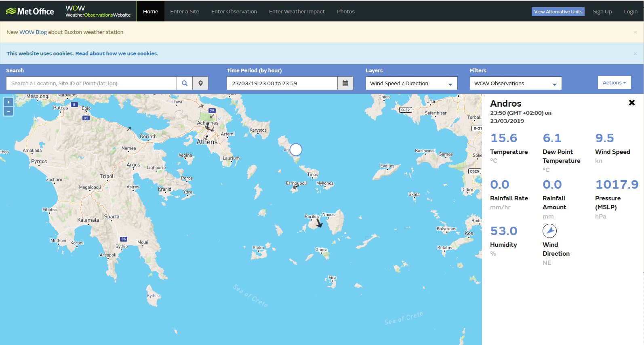Image resolution: width=644 pixels, height=345 pixels.
Task: Open the WOW Blog link
Action: coord(33,32)
